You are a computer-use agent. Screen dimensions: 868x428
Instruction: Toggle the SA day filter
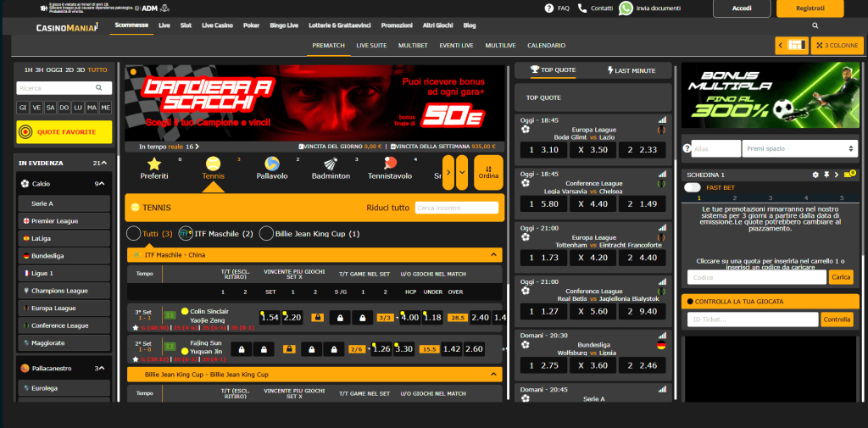click(x=50, y=108)
